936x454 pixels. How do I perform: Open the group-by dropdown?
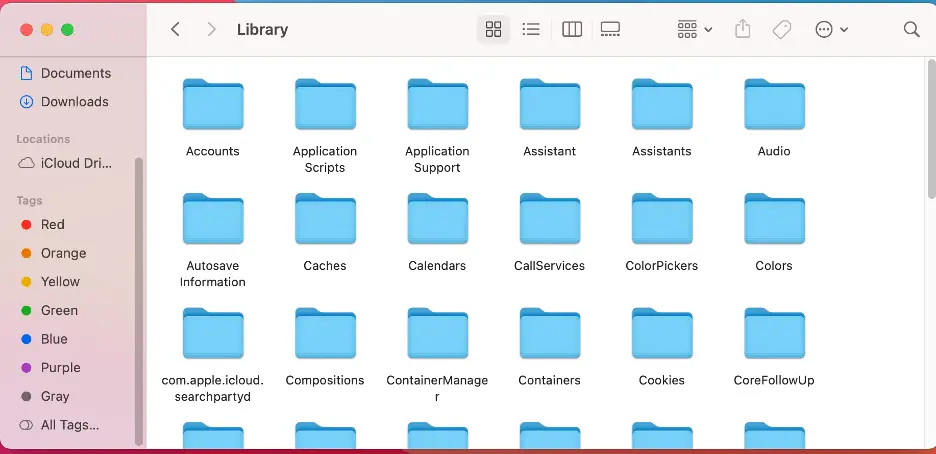[695, 29]
